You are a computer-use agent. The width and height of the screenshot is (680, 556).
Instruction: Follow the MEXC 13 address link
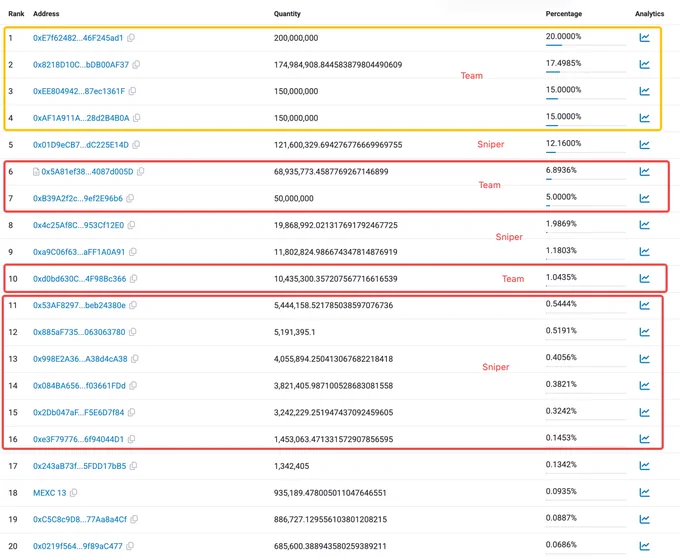tap(49, 493)
